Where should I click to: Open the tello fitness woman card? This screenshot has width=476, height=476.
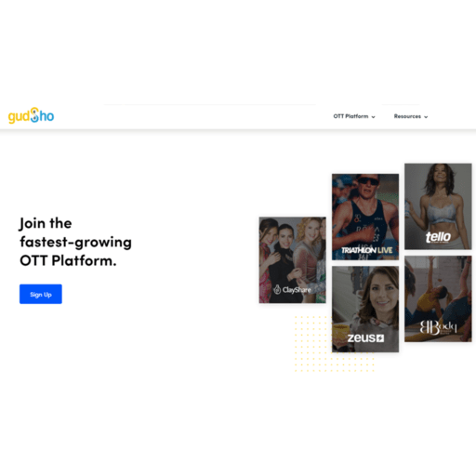tap(438, 206)
